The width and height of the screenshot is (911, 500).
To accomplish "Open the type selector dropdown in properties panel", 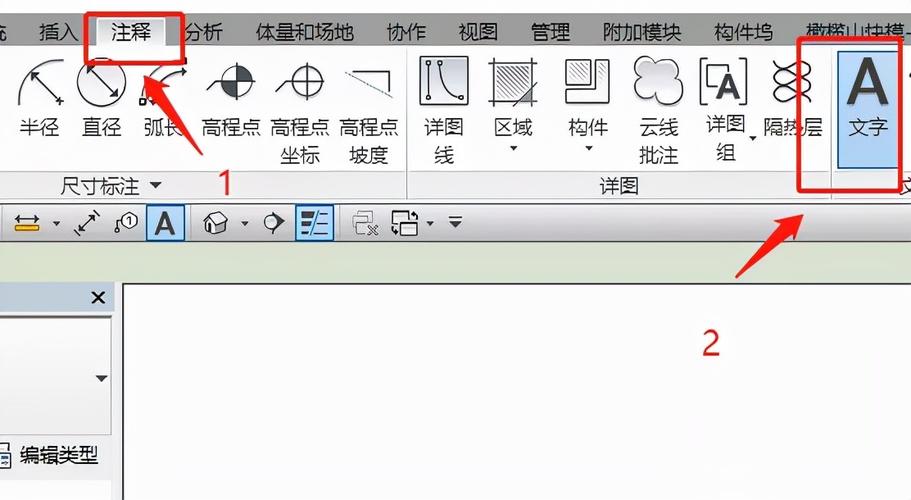I will click(102, 379).
